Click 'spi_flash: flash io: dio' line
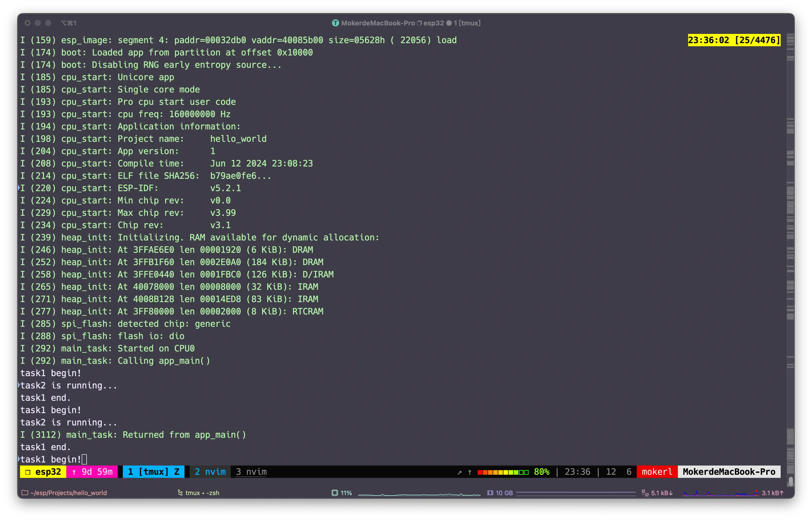The height and width of the screenshot is (520, 812). click(x=102, y=336)
